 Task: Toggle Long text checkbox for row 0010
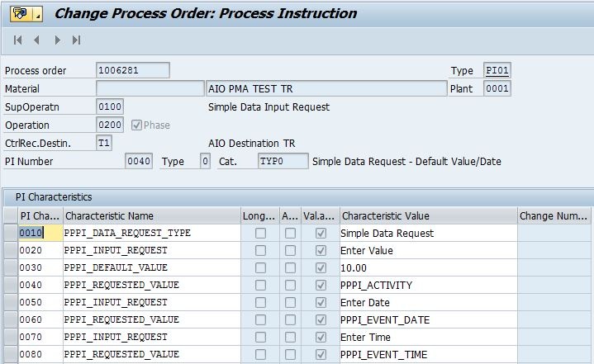coord(260,233)
